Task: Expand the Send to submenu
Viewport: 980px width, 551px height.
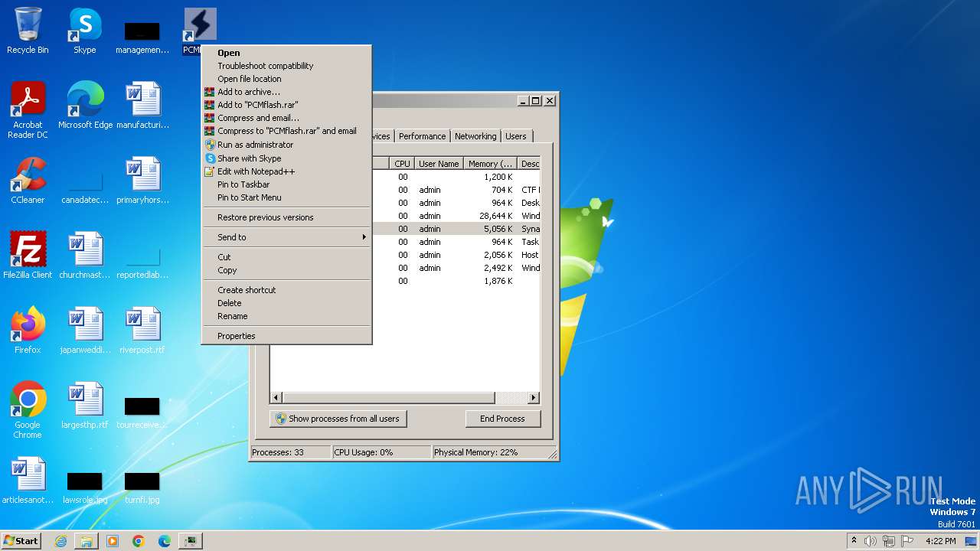Action: coord(286,237)
